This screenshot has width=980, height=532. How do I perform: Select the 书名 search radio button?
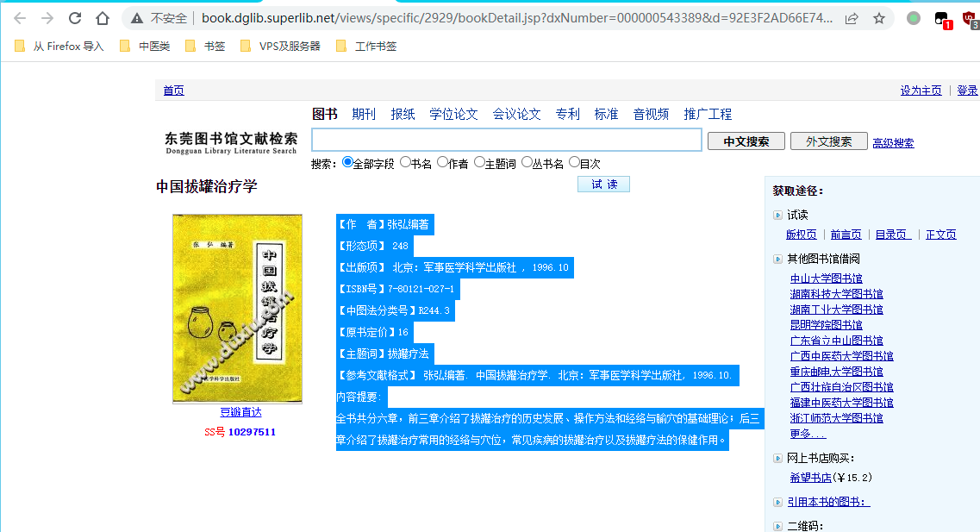point(405,162)
